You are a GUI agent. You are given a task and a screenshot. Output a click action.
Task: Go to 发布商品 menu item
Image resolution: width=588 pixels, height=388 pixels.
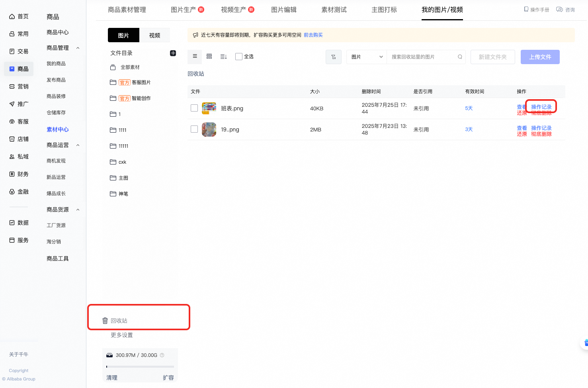(x=56, y=80)
